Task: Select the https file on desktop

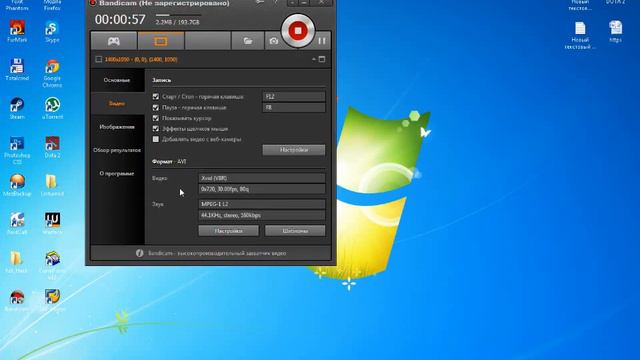Action: 616,32
